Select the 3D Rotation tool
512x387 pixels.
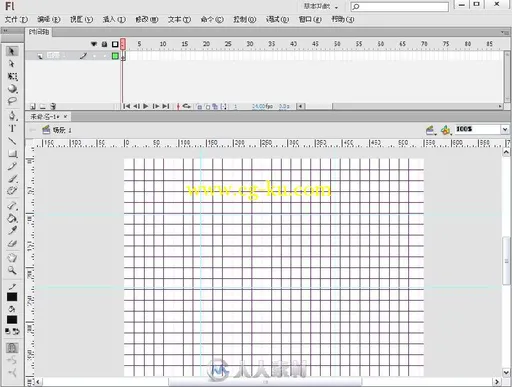click(12, 89)
